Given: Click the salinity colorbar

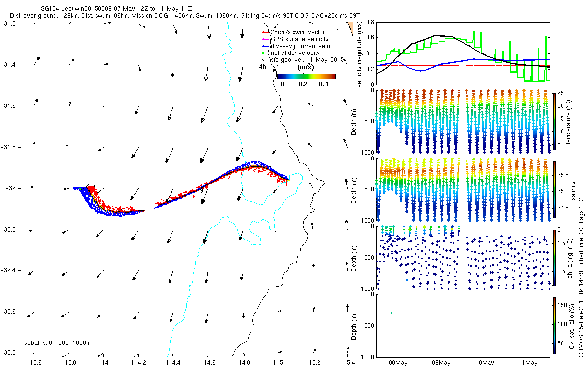Looking at the screenshot, I should click(x=554, y=190).
